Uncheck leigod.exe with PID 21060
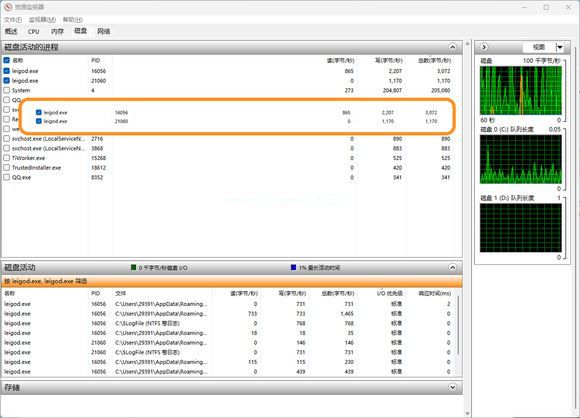Viewport: 580px width, 418px height. coord(7,80)
